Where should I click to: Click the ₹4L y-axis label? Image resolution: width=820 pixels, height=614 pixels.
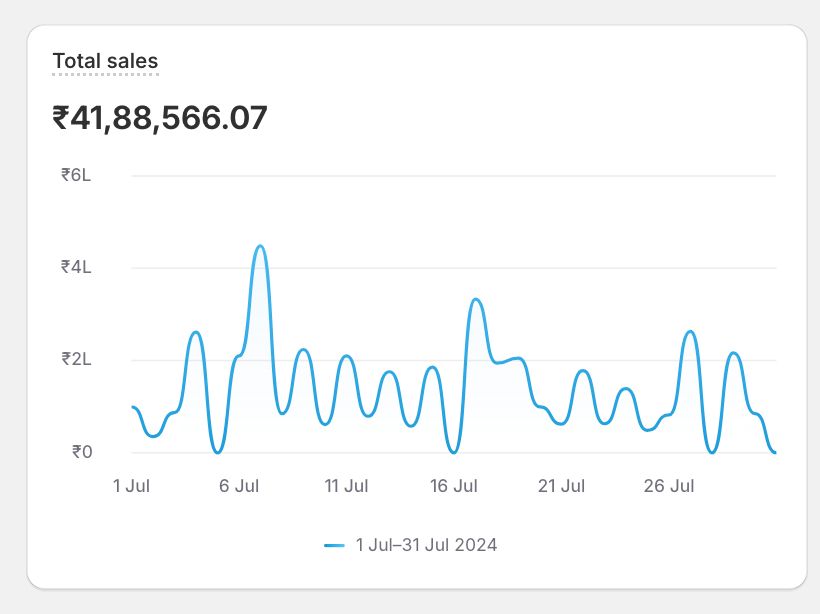[x=76, y=267]
